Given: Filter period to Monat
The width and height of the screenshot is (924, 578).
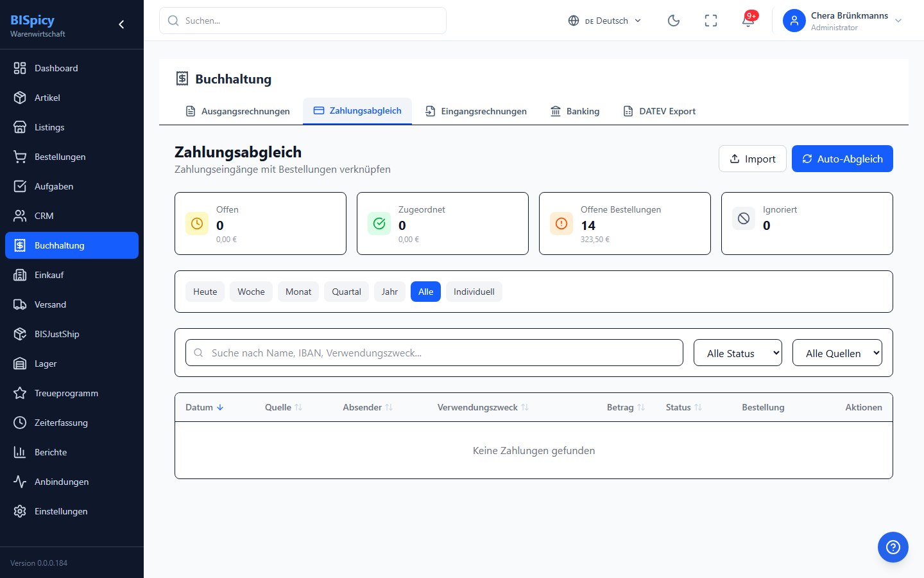Looking at the screenshot, I should point(298,292).
